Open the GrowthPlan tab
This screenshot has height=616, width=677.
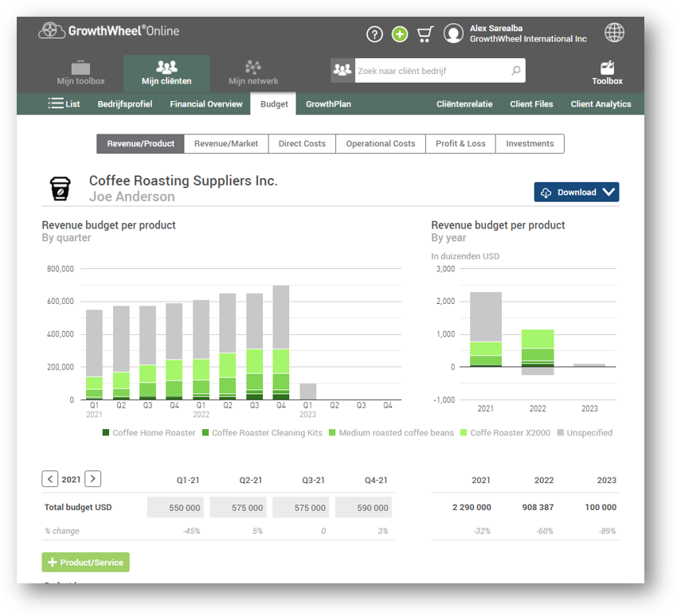pyautogui.click(x=328, y=104)
